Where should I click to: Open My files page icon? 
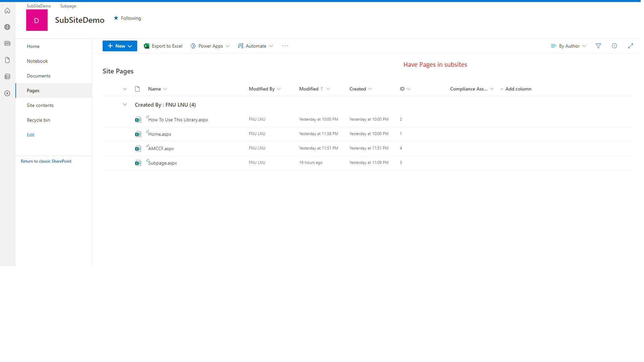[7, 60]
